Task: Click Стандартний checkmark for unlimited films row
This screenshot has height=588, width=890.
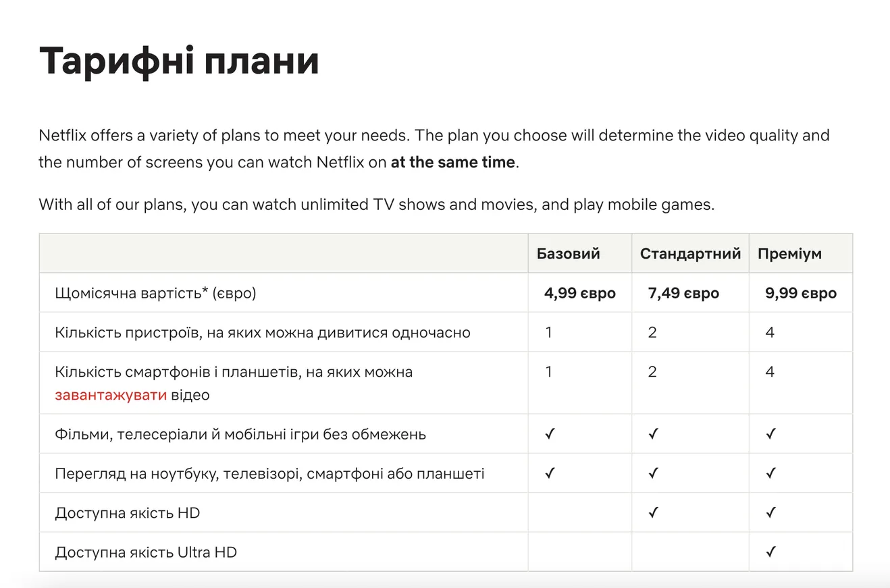Action: 653,434
